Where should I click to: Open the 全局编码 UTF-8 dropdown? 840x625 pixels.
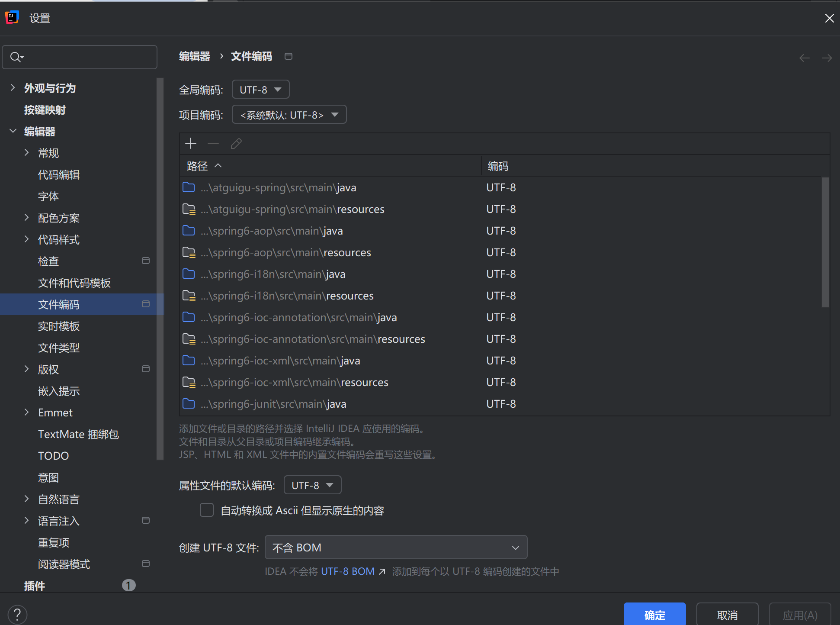point(260,90)
